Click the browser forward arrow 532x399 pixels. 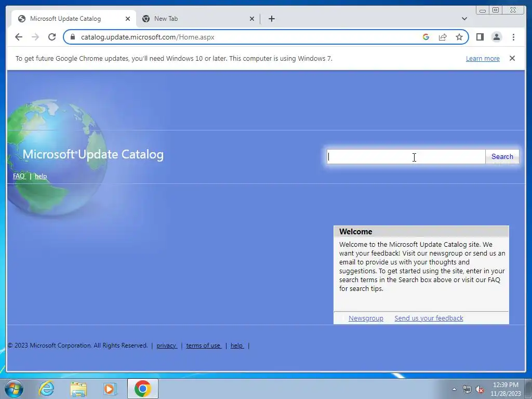(35, 37)
